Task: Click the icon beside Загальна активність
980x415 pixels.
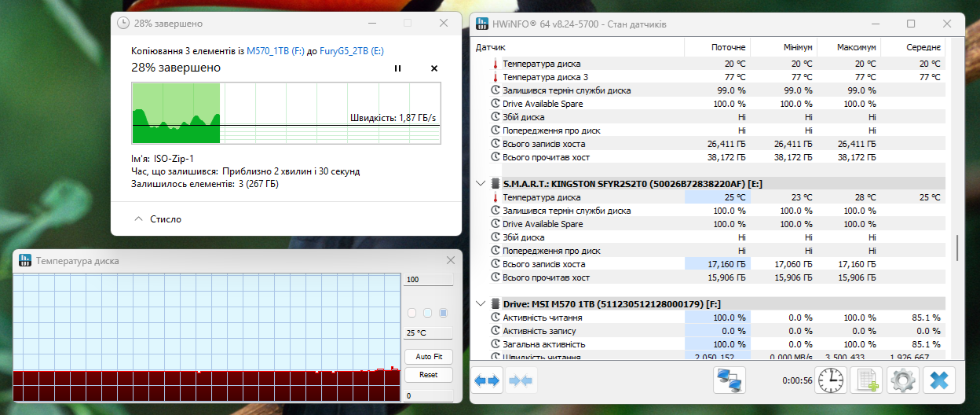Action: coord(495,344)
